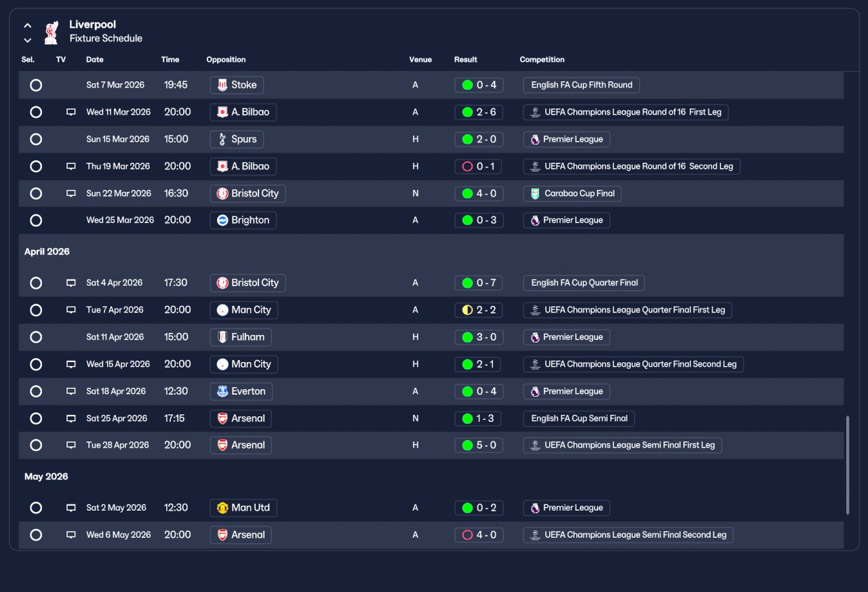
Task: Click the vertical scrollbar thumb
Action: [x=848, y=465]
